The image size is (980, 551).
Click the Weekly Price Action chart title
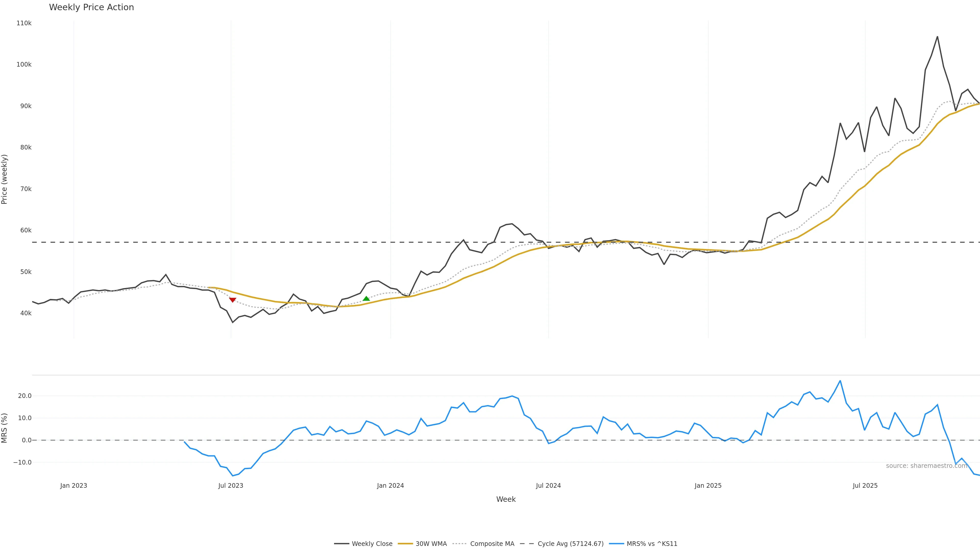pos(91,7)
